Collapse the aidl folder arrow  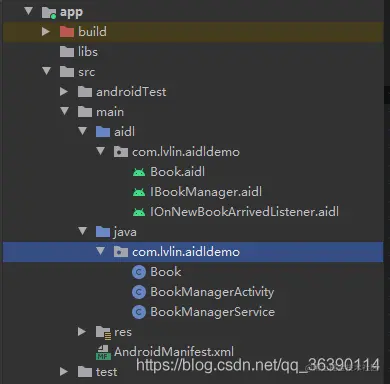tap(83, 131)
